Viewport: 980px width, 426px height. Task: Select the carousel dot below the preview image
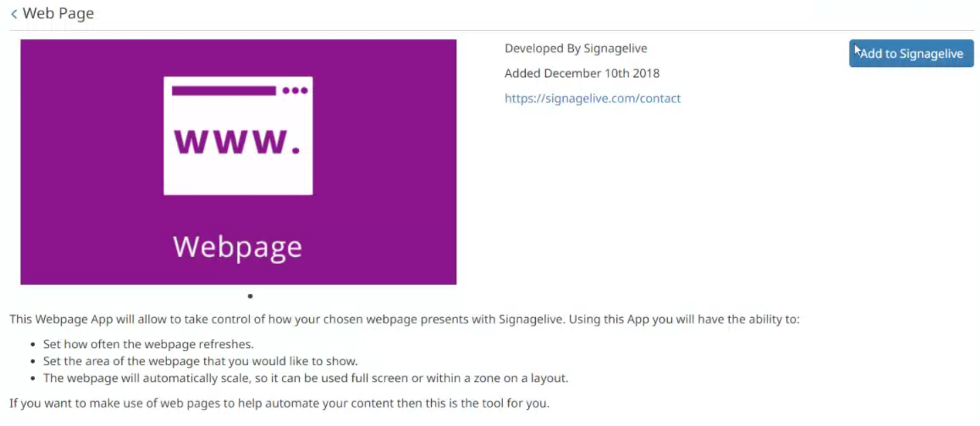tap(250, 296)
